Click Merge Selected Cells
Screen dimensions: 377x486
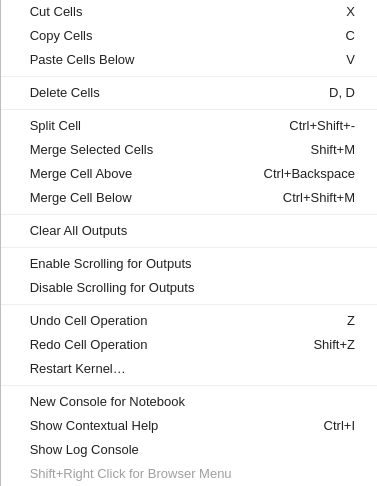(189, 150)
